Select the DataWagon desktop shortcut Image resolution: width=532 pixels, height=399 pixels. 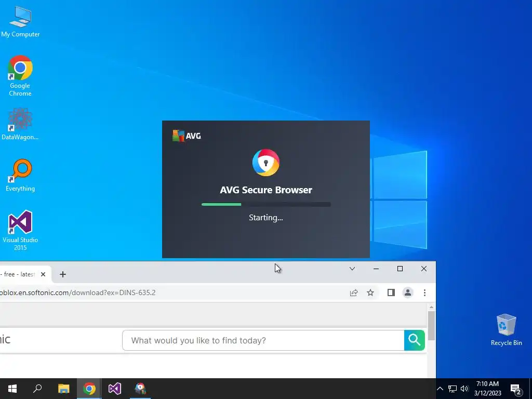click(x=20, y=124)
